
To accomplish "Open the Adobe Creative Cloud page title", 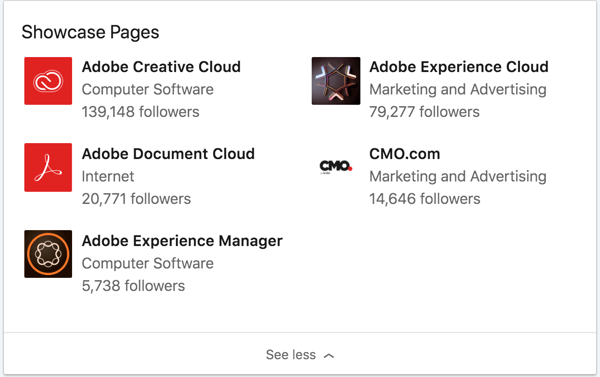I will click(x=161, y=67).
